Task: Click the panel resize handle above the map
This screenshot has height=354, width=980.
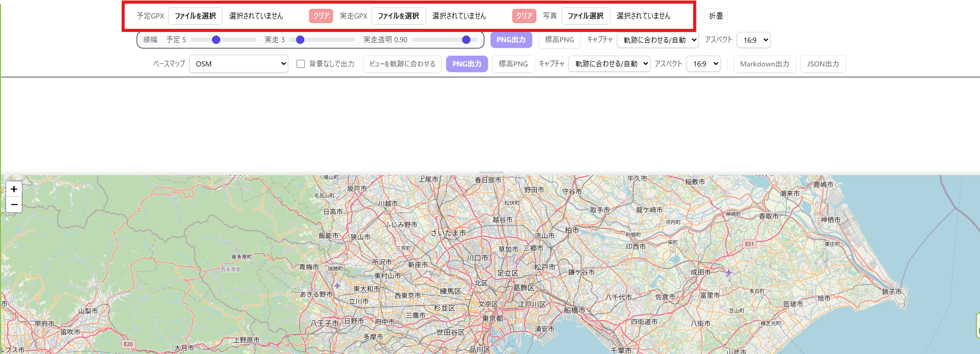Action: pos(491,173)
